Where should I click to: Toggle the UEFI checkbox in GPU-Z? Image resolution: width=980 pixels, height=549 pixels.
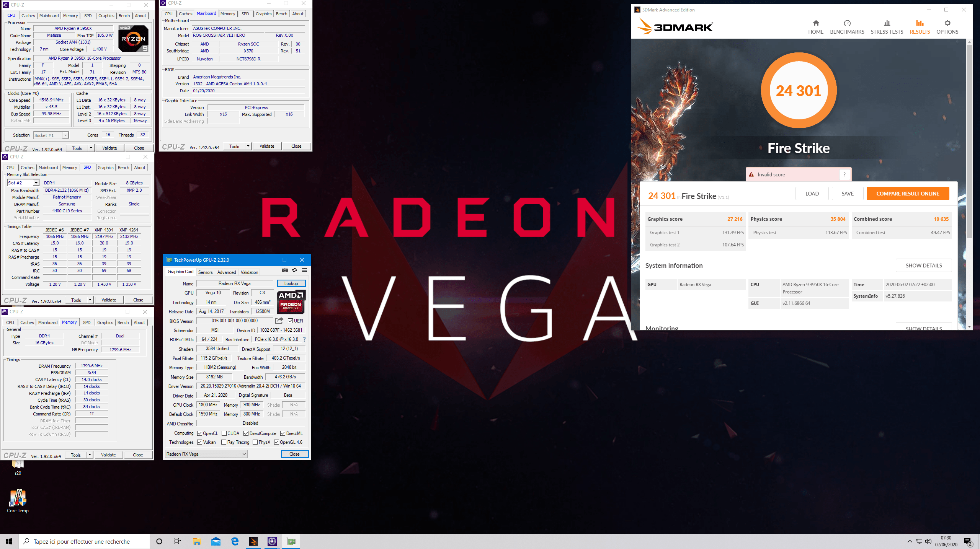coord(291,321)
